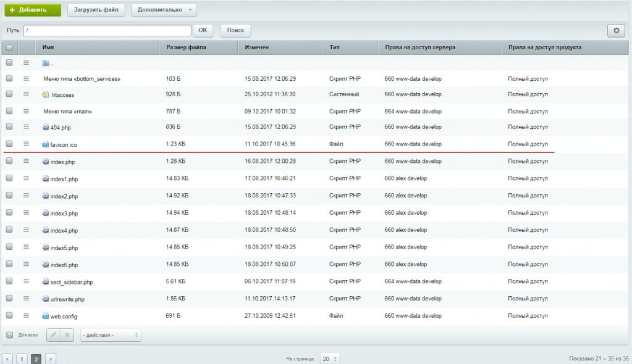Click the .htaccess file icon
Image resolution: width=632 pixels, height=364 pixels.
click(45, 94)
